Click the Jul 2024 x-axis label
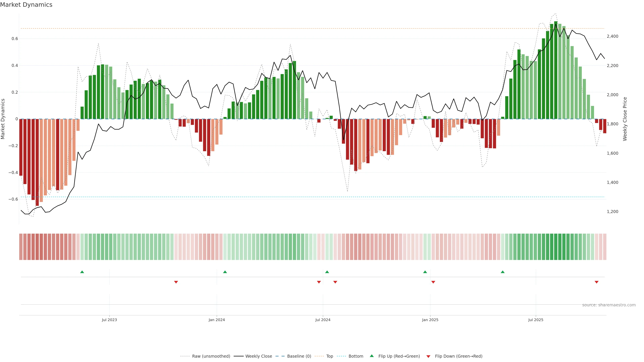 [x=323, y=320]
